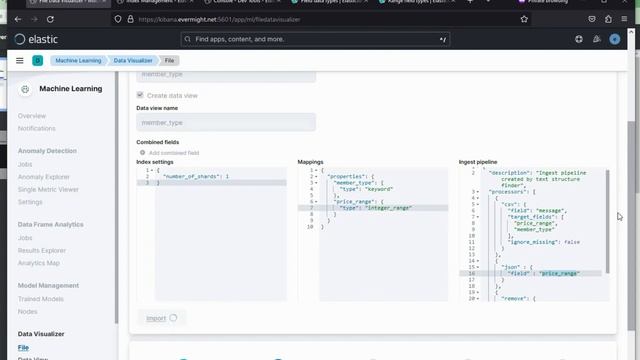The height and width of the screenshot is (360, 640).
Task: Click the browser back arrow
Action: point(18,19)
